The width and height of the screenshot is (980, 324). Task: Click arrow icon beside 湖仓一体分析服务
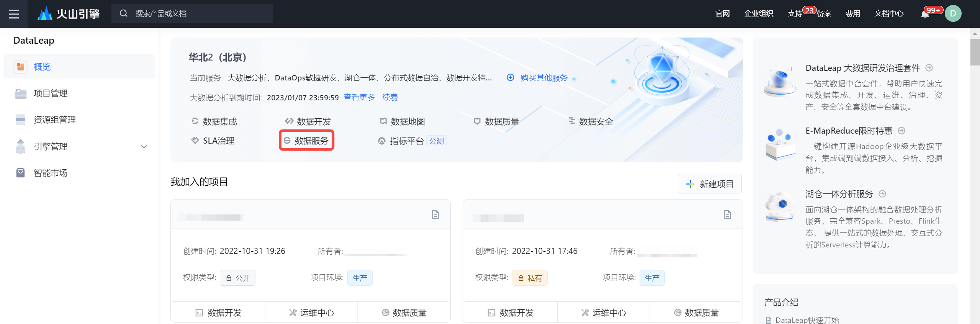tap(882, 194)
